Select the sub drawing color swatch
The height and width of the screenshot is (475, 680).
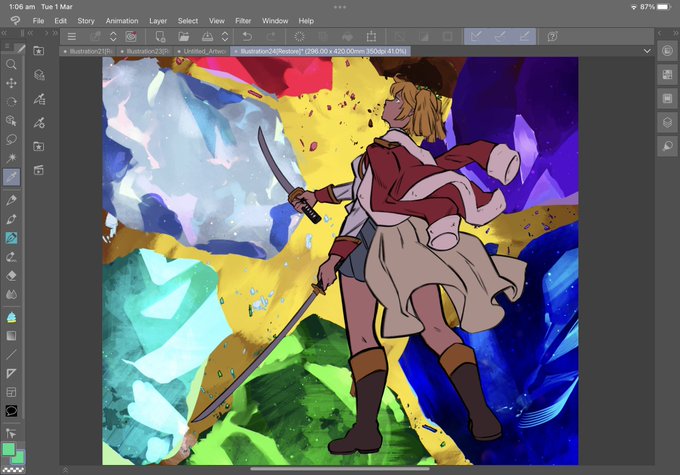coord(20,459)
